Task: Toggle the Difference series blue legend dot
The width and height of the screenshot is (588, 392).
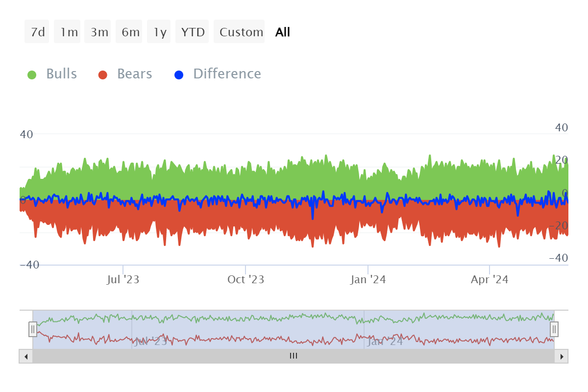Action: (x=179, y=75)
